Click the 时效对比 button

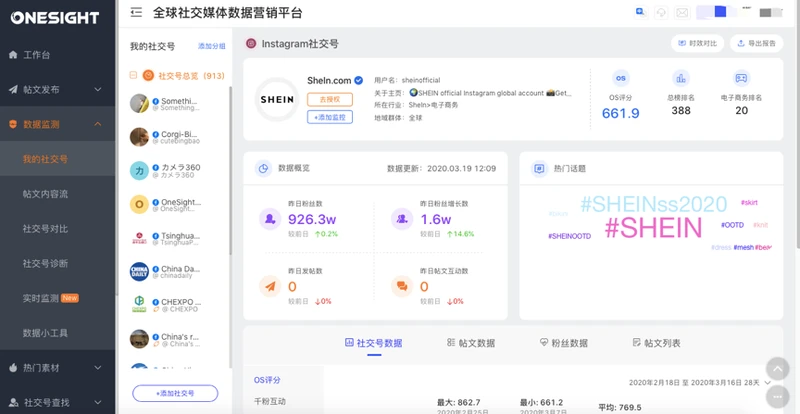point(697,44)
